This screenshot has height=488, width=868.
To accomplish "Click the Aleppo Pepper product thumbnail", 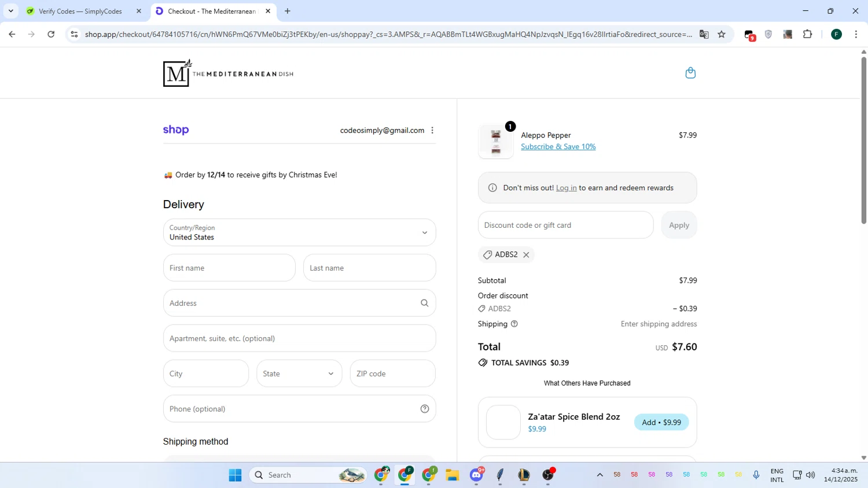I will pos(496,142).
